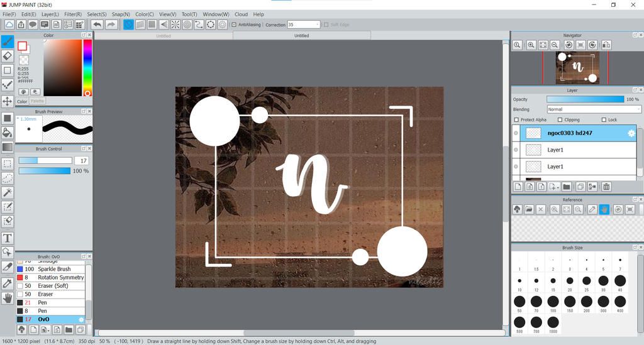The height and width of the screenshot is (345, 644).
Task: Click the foreground color swatch
Action: coord(22,46)
